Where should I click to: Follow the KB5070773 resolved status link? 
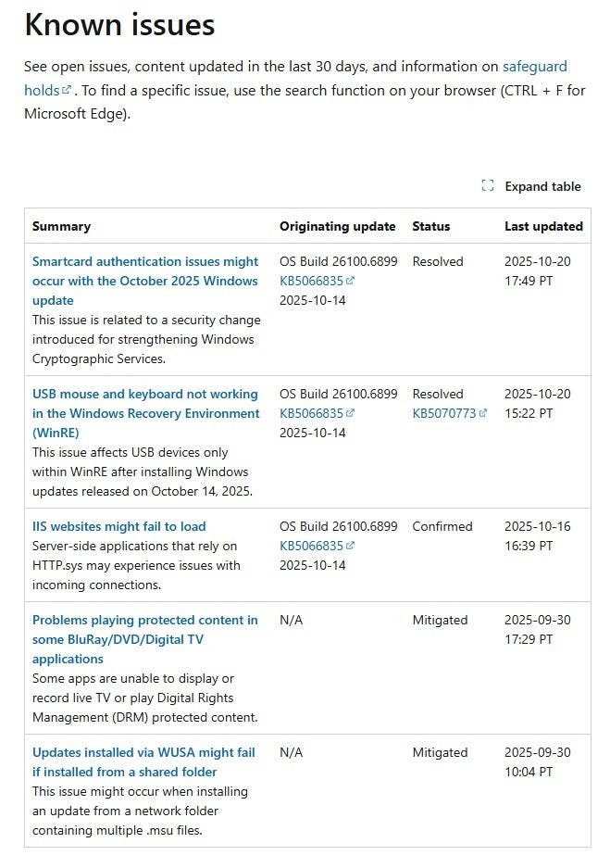click(443, 413)
